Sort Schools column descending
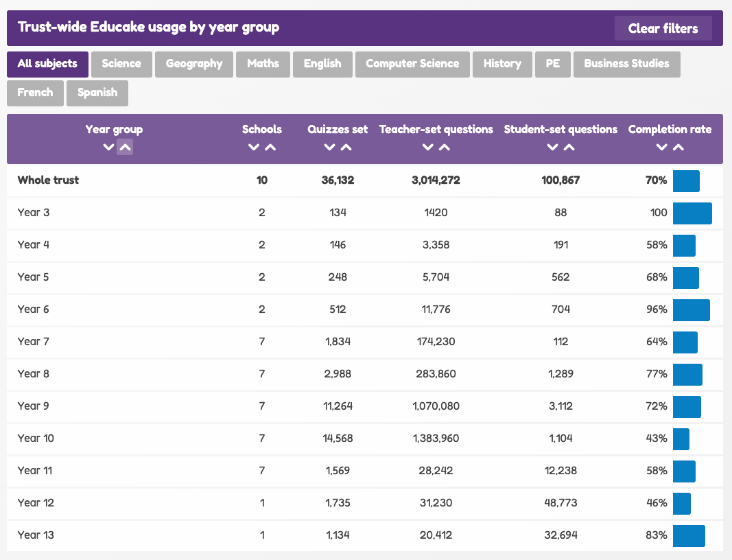732x560 pixels. (x=254, y=147)
